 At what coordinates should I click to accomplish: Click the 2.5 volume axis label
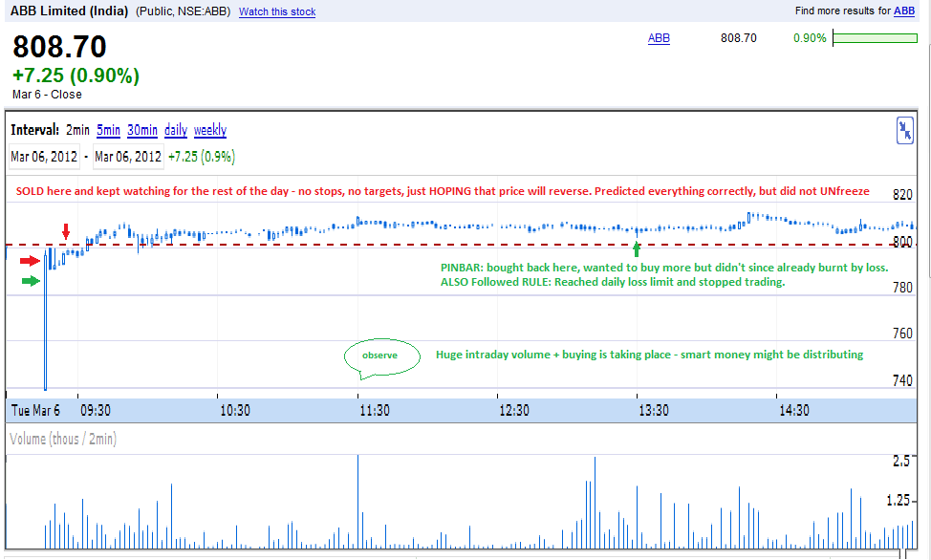(901, 461)
